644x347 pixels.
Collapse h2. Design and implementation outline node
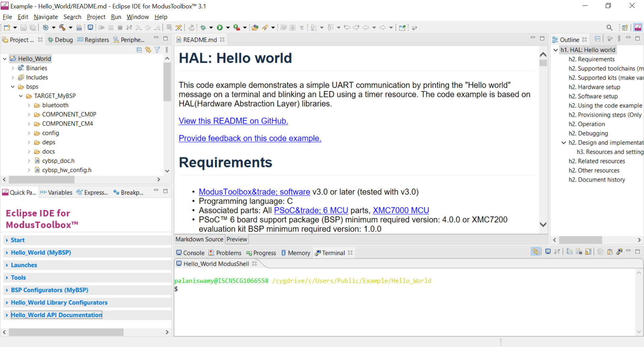563,143
